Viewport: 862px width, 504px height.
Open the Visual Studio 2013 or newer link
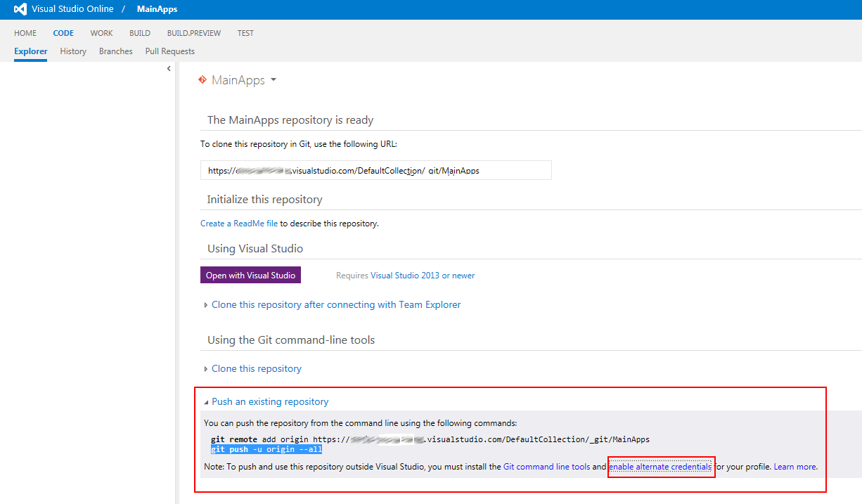[x=423, y=276]
